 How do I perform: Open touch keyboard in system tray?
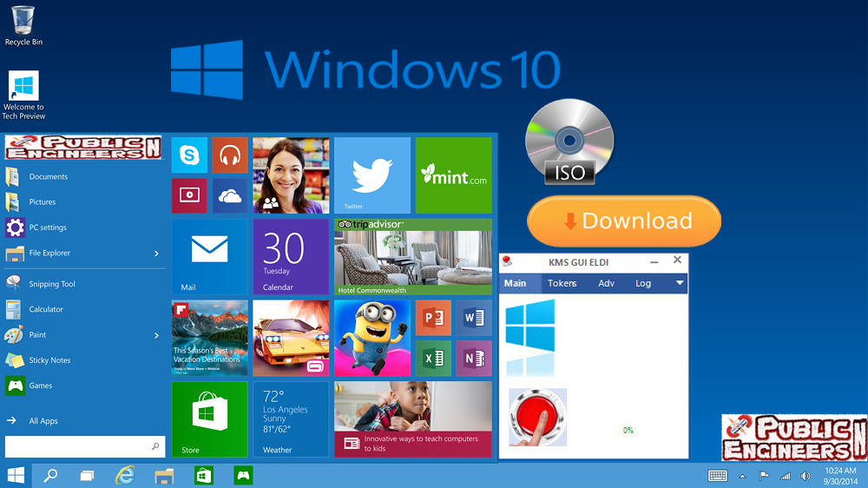tap(718, 476)
